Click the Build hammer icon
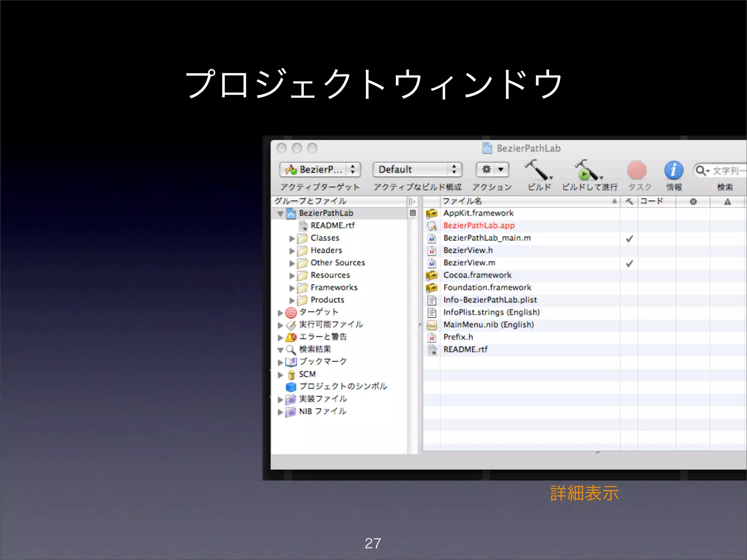 [x=539, y=170]
